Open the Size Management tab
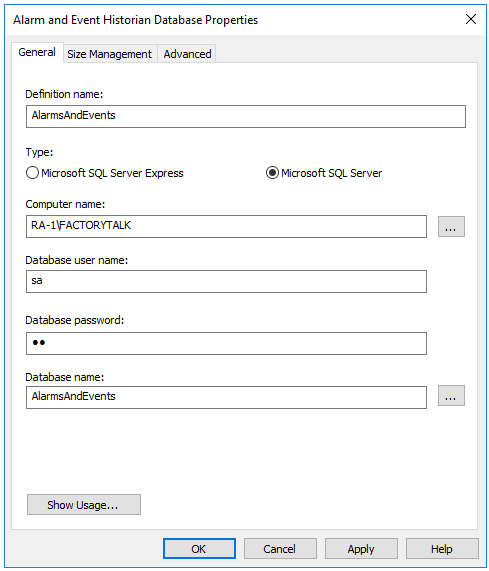 point(110,54)
